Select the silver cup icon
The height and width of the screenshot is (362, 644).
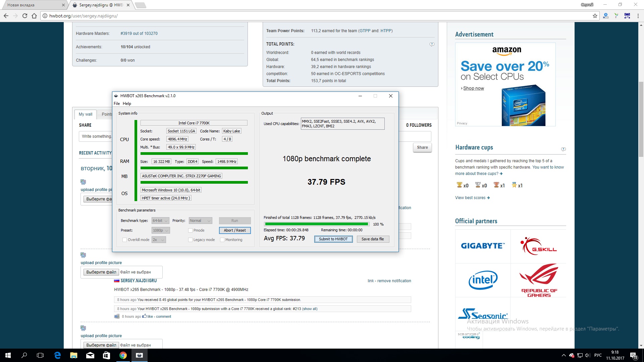pos(478,185)
